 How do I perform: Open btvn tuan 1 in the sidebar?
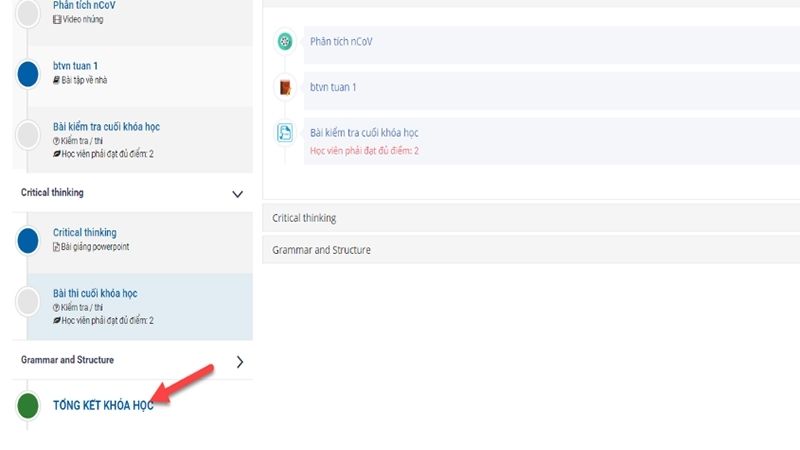coord(75,66)
